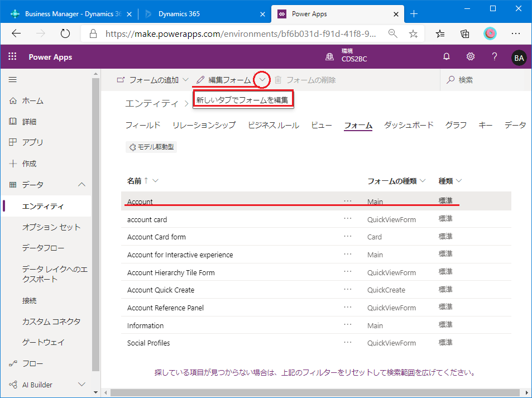
Task: Open the Power Apps app launcher waffle
Action: 12,57
